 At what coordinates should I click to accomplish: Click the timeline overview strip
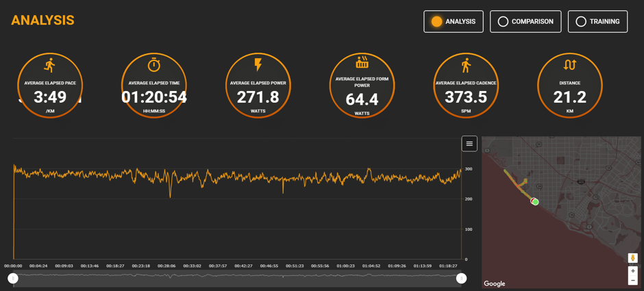coord(238,278)
